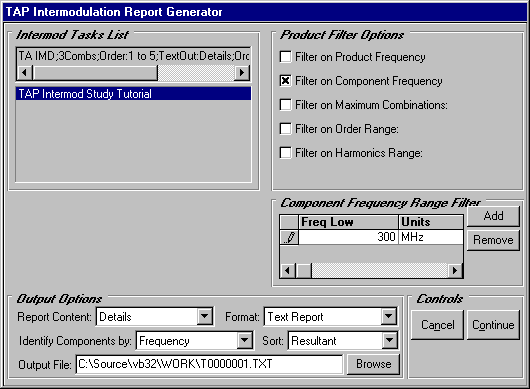Viewport: 530px width, 389px height.
Task: Click the TA IMD task description text
Action: (x=134, y=56)
